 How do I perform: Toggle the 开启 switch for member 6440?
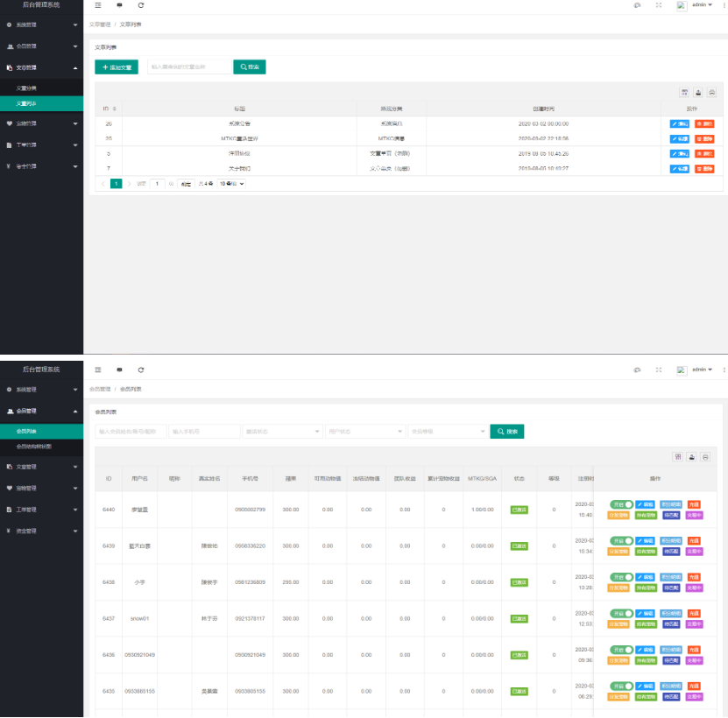pos(621,504)
